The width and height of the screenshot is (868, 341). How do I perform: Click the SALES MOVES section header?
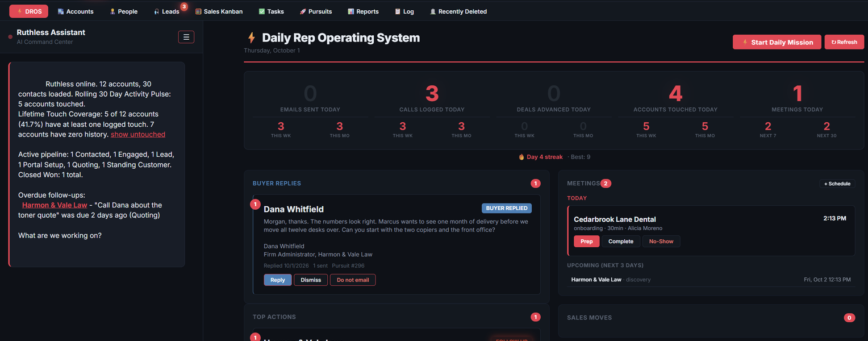tap(589, 318)
